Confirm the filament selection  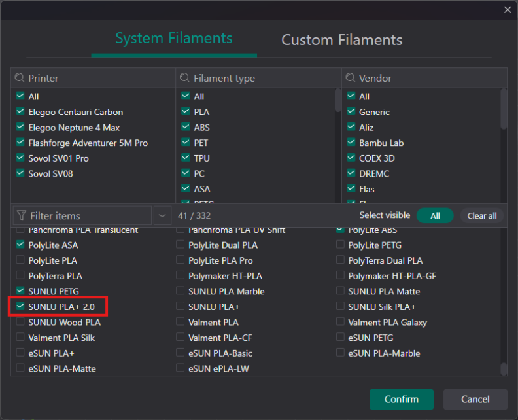coord(402,399)
